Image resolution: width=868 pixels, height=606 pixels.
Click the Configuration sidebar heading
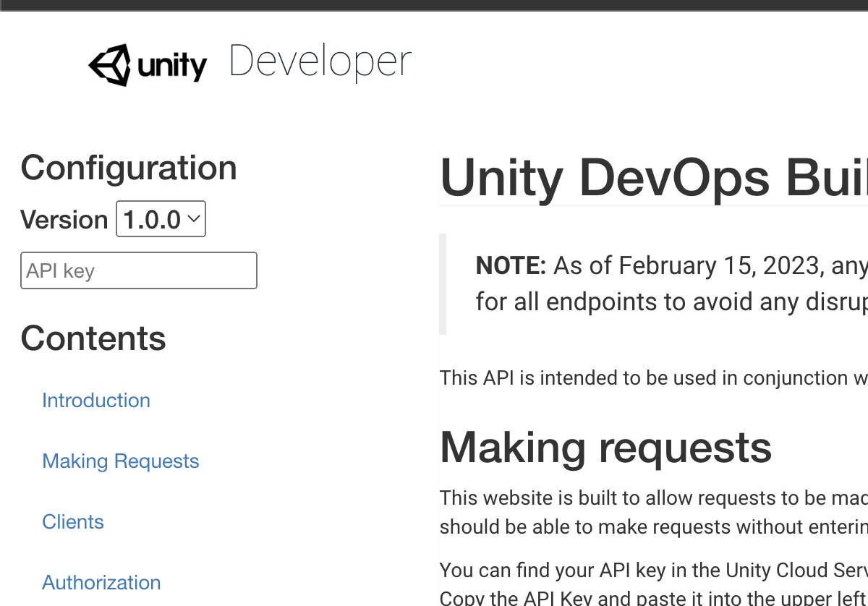[x=129, y=168]
